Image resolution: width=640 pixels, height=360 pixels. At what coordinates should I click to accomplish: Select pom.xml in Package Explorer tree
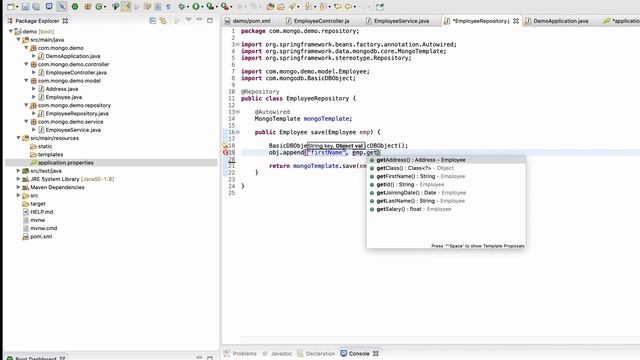point(41,236)
